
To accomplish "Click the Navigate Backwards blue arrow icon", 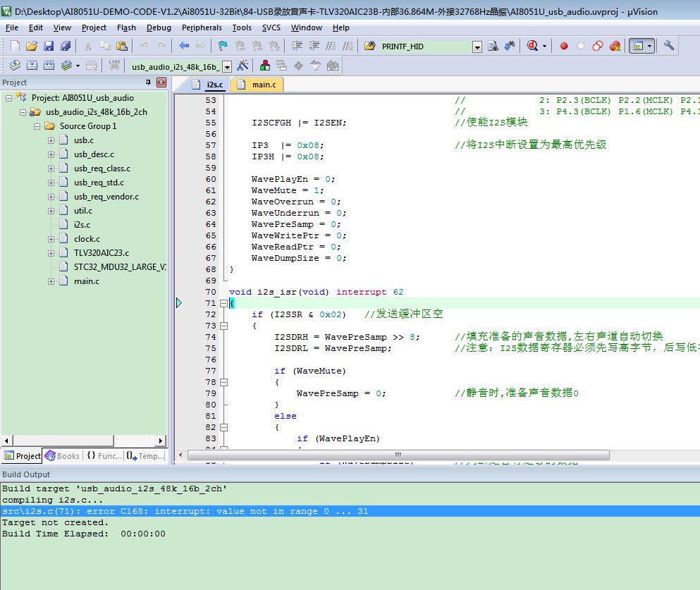I will pos(184,46).
